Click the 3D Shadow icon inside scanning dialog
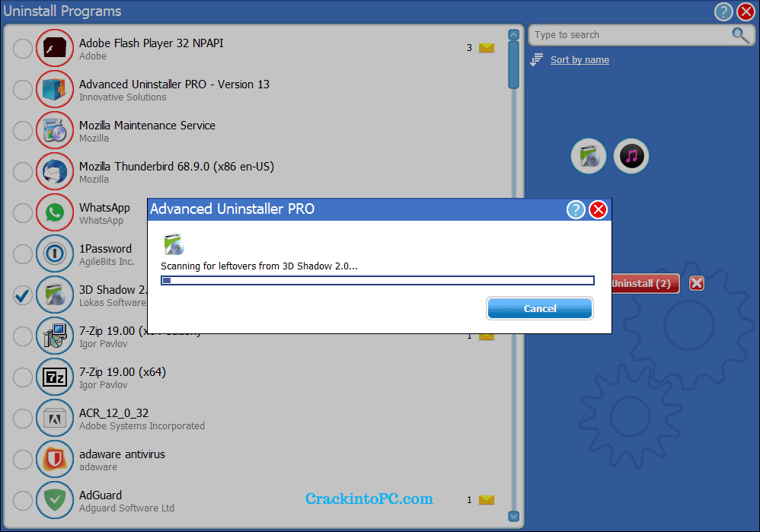Screen dimensions: 760x532 click(174, 244)
